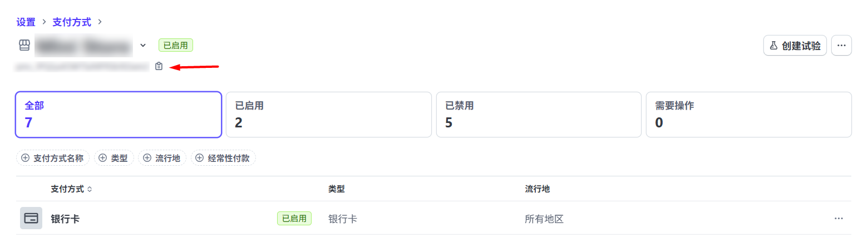Click the plus icon on 类型 filter
Image resolution: width=868 pixels, height=237 pixels.
coord(103,158)
